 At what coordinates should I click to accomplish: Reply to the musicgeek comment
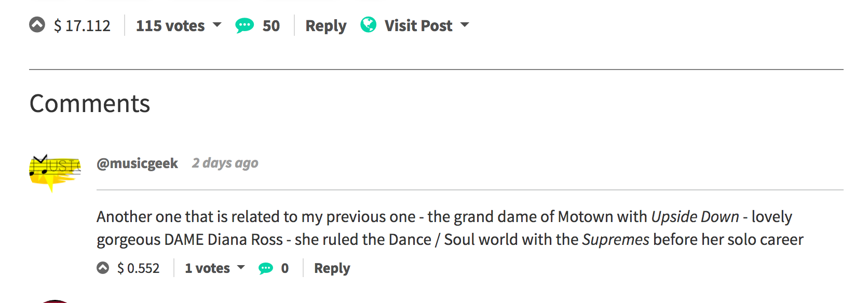pyautogui.click(x=332, y=268)
